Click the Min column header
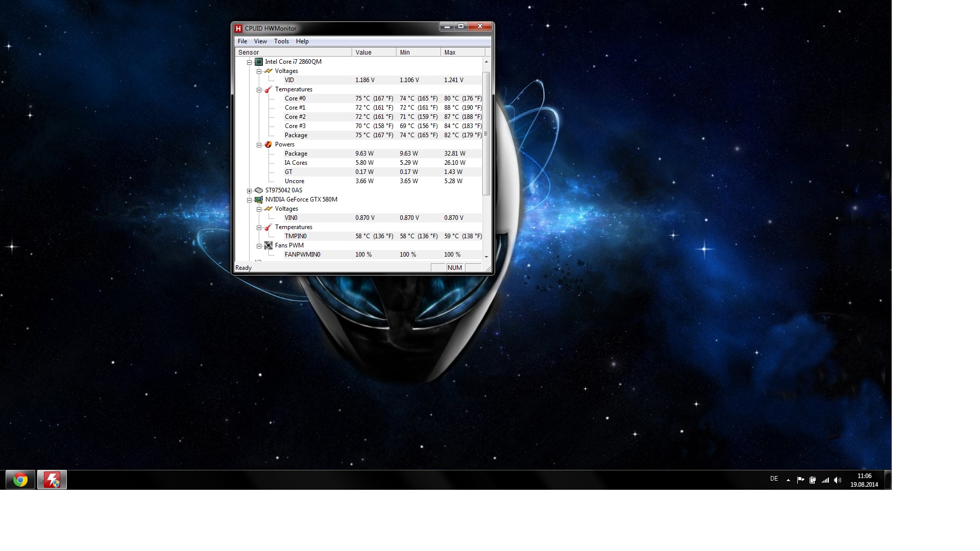 coord(418,52)
